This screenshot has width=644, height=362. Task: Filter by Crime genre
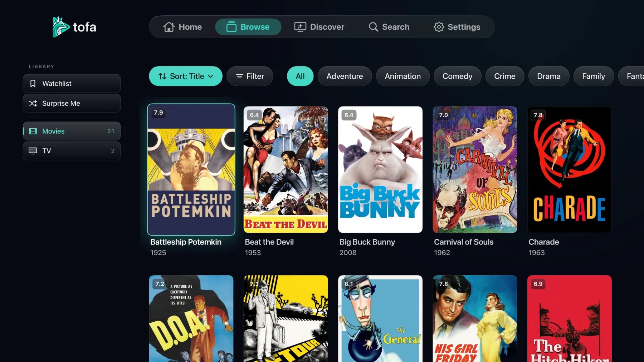coord(504,76)
